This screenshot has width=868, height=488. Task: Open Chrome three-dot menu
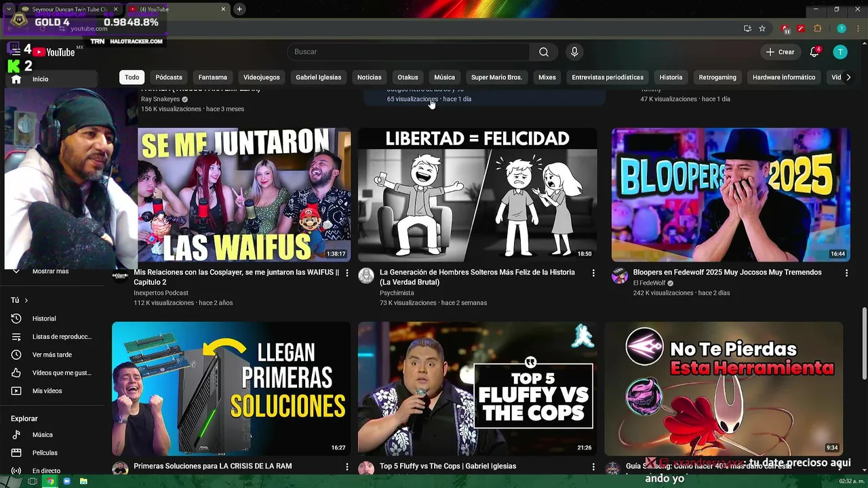857,28
